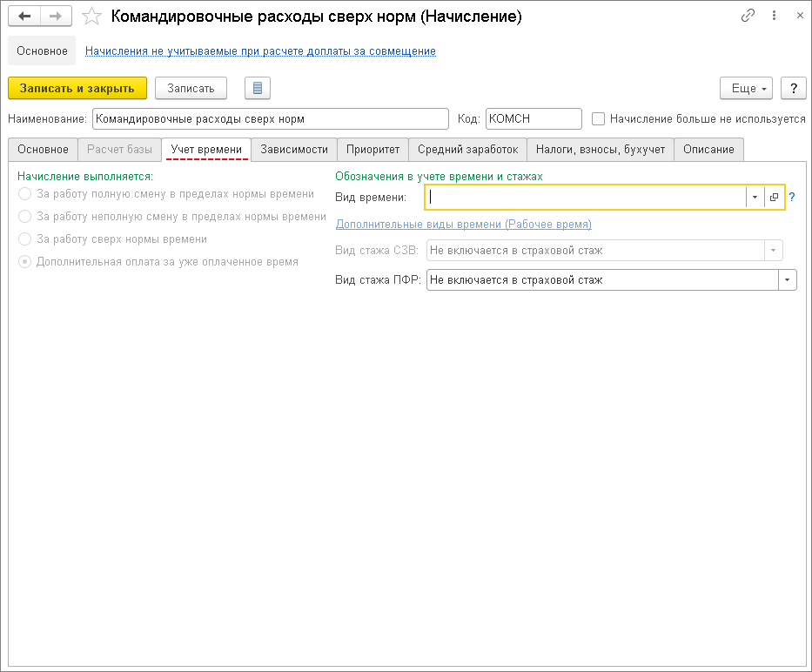The width and height of the screenshot is (812, 672).
Task: Open Дополнительные виды времени (Рабочее время) link
Action: [x=464, y=224]
